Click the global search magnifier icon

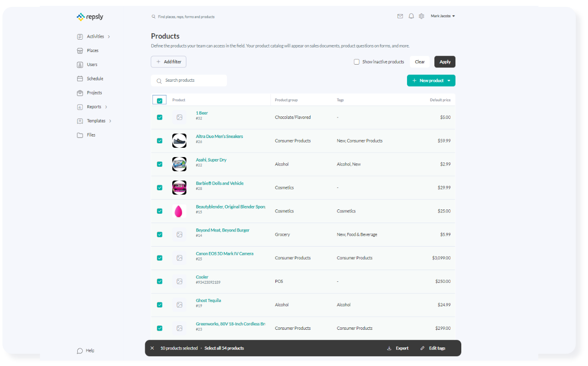[x=154, y=17]
